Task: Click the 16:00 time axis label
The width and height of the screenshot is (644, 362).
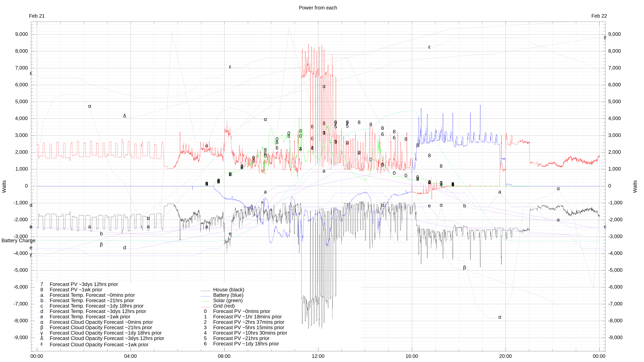Action: click(412, 356)
